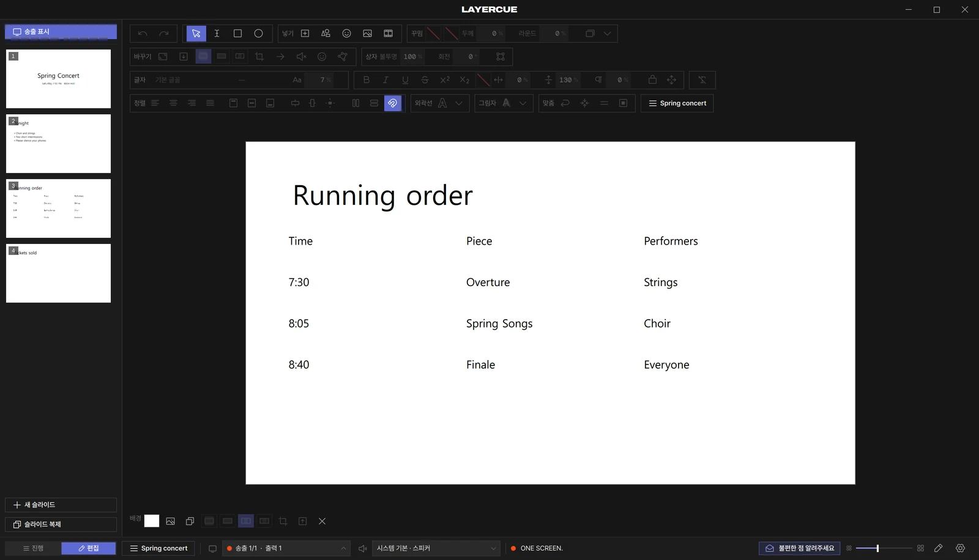The image size is (979, 560).
Task: Click the background image icon
Action: point(170,521)
